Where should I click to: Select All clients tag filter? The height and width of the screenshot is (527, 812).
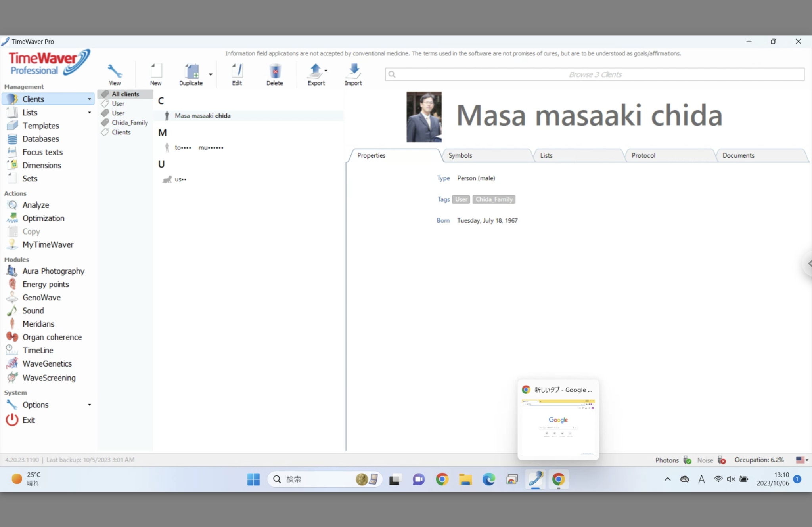click(125, 94)
